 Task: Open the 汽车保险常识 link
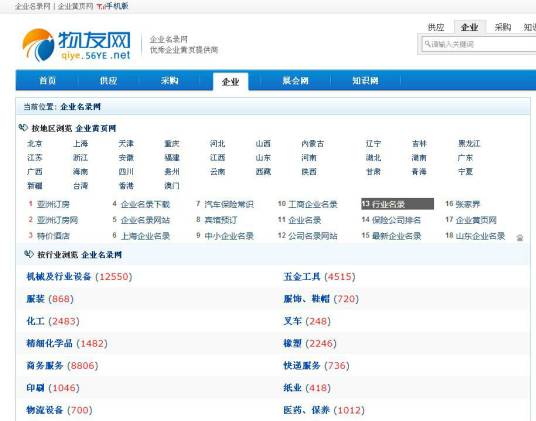tap(229, 204)
